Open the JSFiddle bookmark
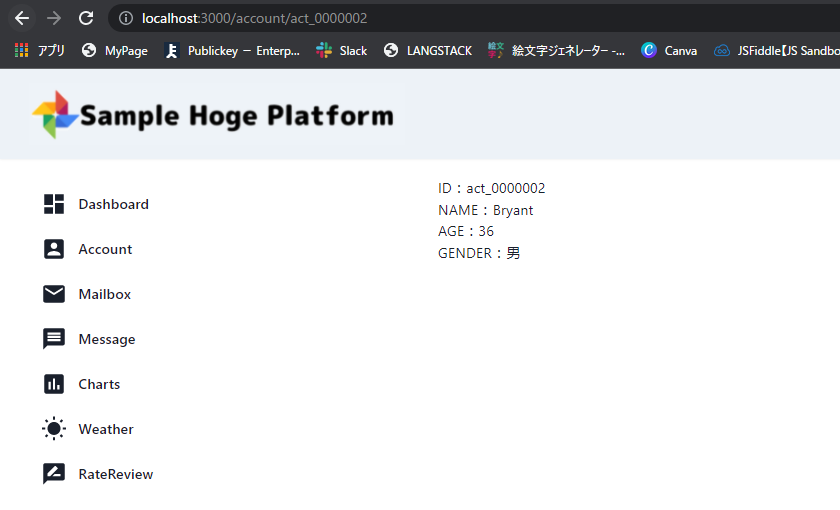Viewport: 840px width, 510px height. point(777,50)
